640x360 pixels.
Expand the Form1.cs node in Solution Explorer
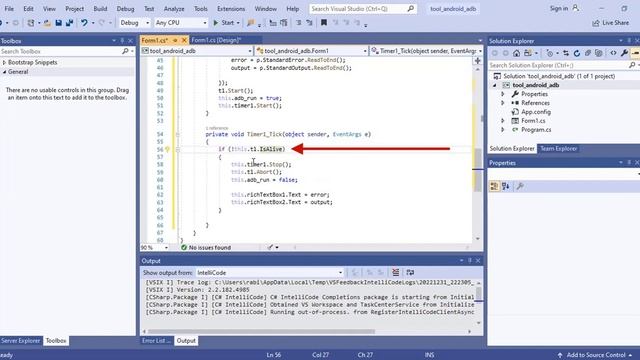pos(503,121)
